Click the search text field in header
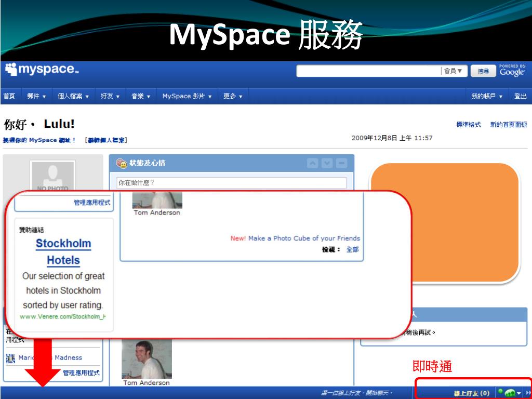 [x=368, y=71]
